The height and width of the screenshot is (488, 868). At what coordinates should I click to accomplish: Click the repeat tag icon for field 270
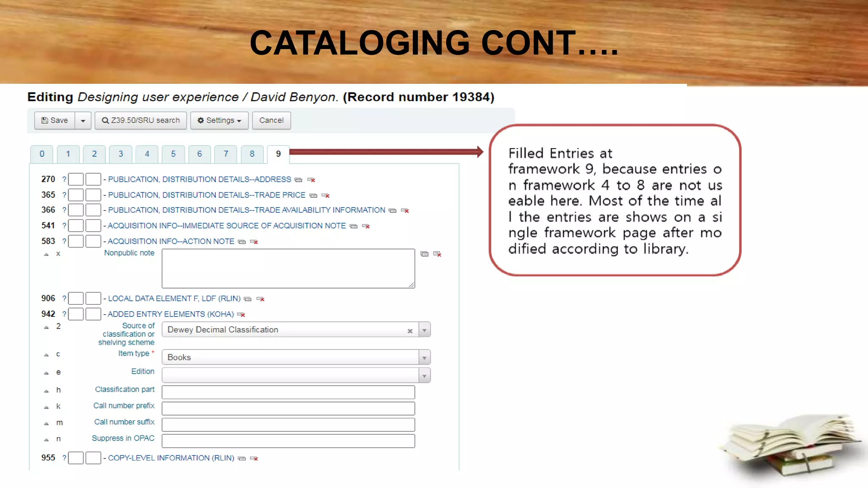pyautogui.click(x=298, y=180)
